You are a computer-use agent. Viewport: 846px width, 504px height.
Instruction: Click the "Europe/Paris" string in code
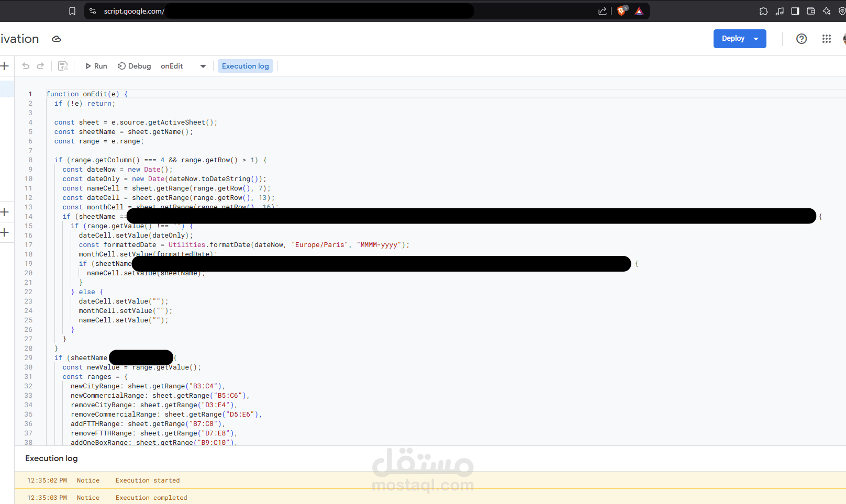click(x=320, y=245)
